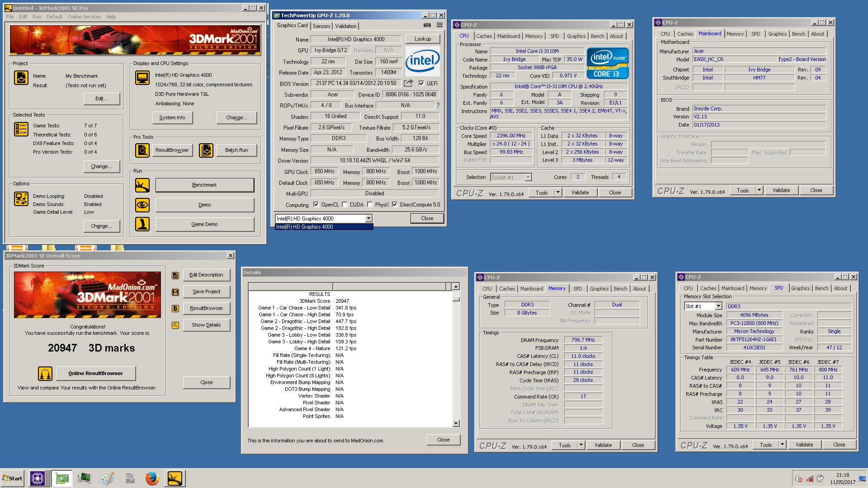868x488 pixels.
Task: Toggle the DirectCompute 5.0 checkbox
Action: click(x=395, y=204)
